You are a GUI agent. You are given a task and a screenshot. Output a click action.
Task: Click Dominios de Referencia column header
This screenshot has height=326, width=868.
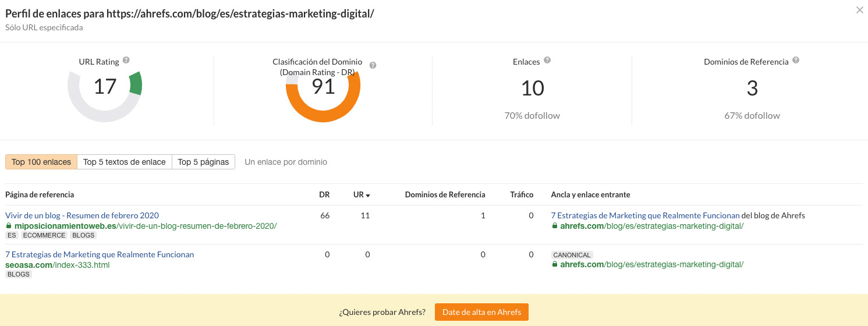point(445,194)
